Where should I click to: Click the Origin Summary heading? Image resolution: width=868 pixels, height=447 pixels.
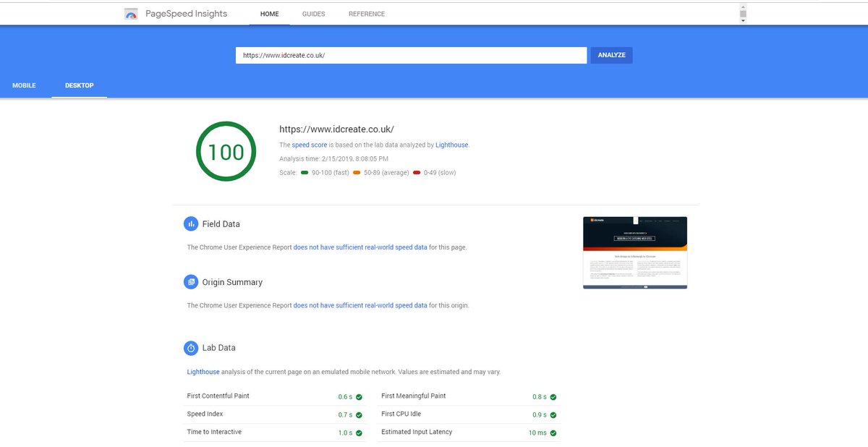tap(232, 282)
